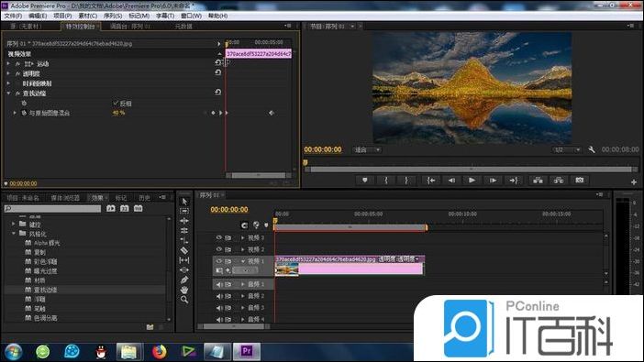Click the Go to In point button
The height and width of the screenshot is (362, 644).
(431, 181)
